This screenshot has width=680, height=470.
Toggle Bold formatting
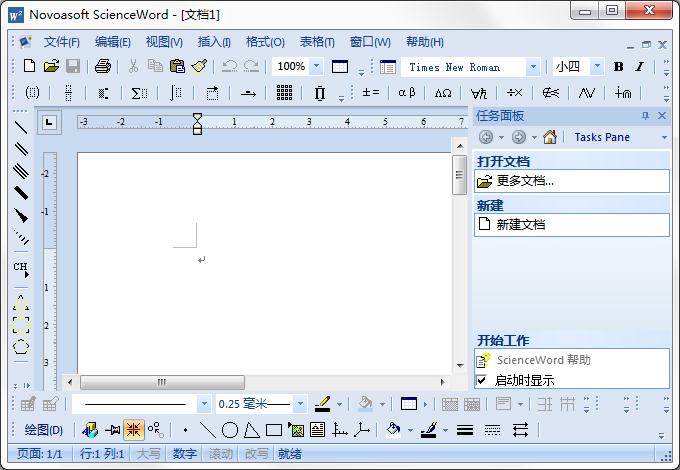[x=618, y=66]
